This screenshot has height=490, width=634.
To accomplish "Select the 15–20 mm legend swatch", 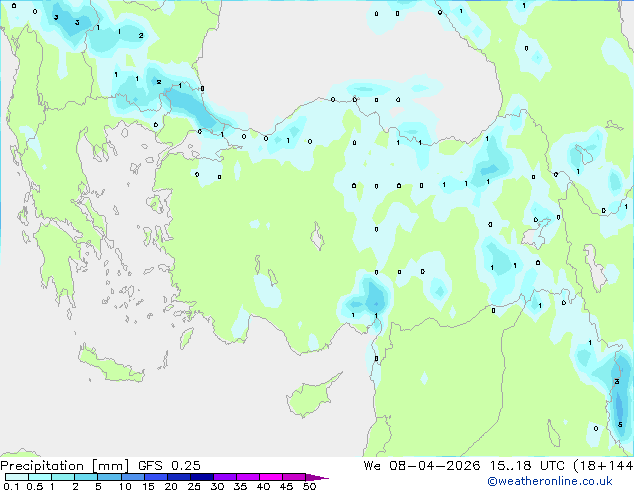I will coord(156,477).
